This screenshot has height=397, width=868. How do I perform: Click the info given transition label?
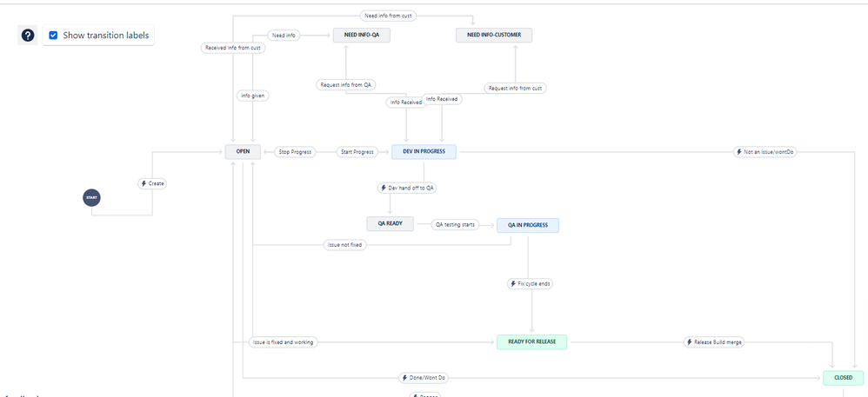(253, 96)
